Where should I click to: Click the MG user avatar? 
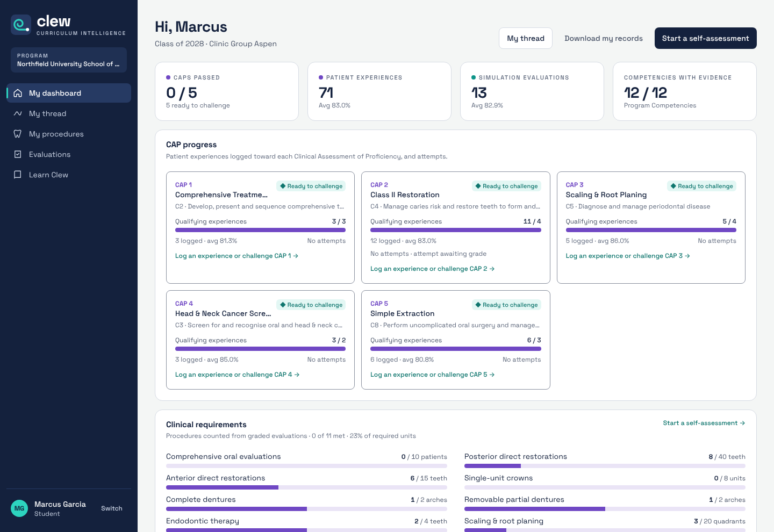pyautogui.click(x=19, y=508)
